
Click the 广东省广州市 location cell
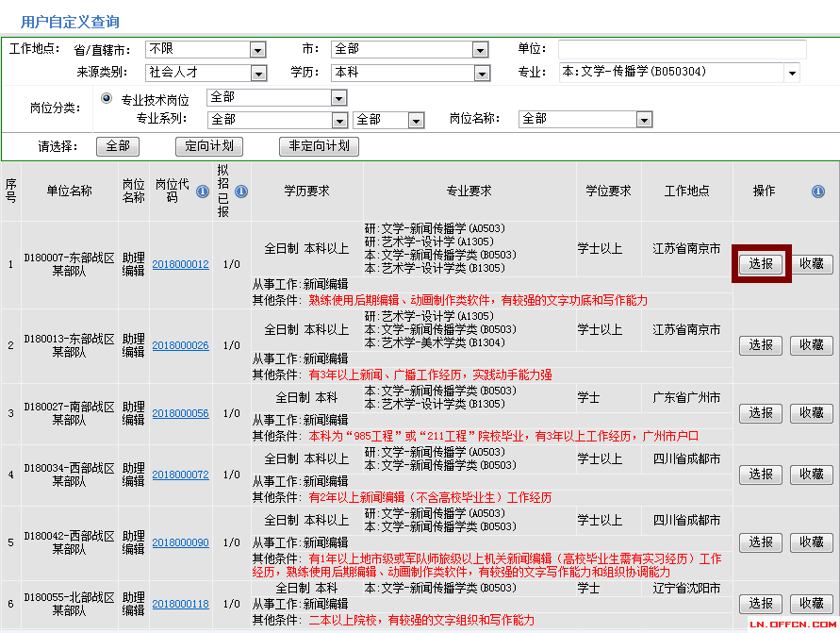pos(686,398)
